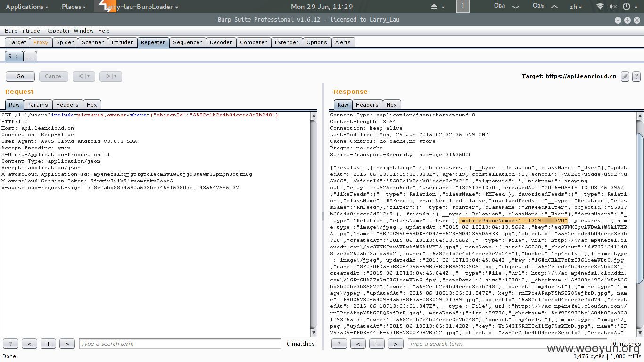Viewport: 644px width, 362px height.
Task: Switch to the Decoder tab
Action: click(221, 42)
